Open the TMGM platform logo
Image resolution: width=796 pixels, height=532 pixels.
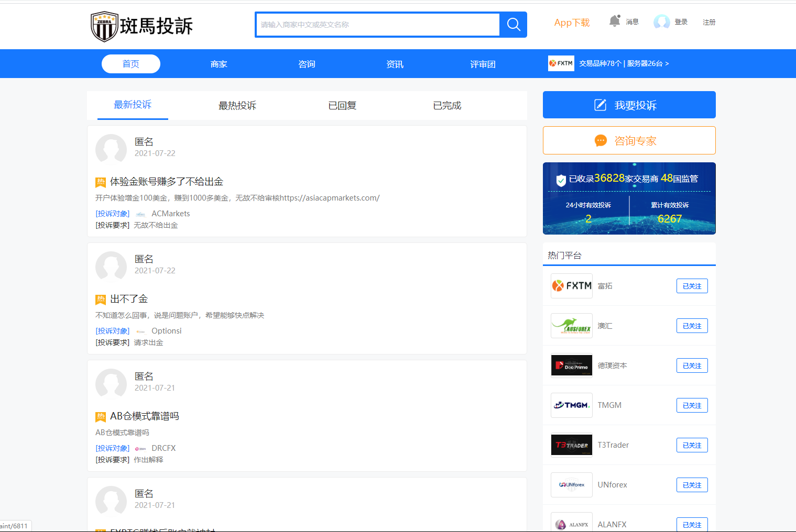[571, 405]
